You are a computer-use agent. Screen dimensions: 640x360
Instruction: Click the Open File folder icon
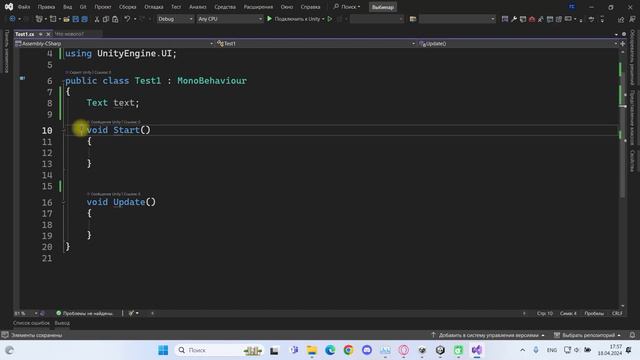[66, 19]
